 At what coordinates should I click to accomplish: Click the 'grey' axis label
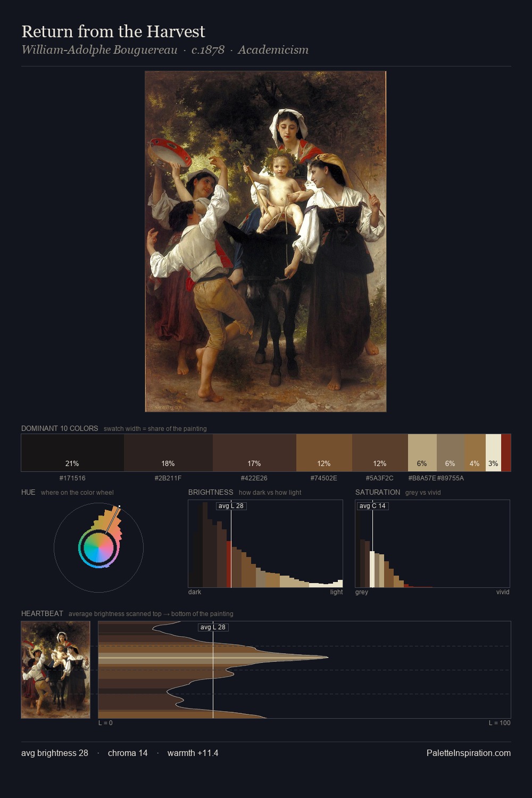(x=362, y=592)
